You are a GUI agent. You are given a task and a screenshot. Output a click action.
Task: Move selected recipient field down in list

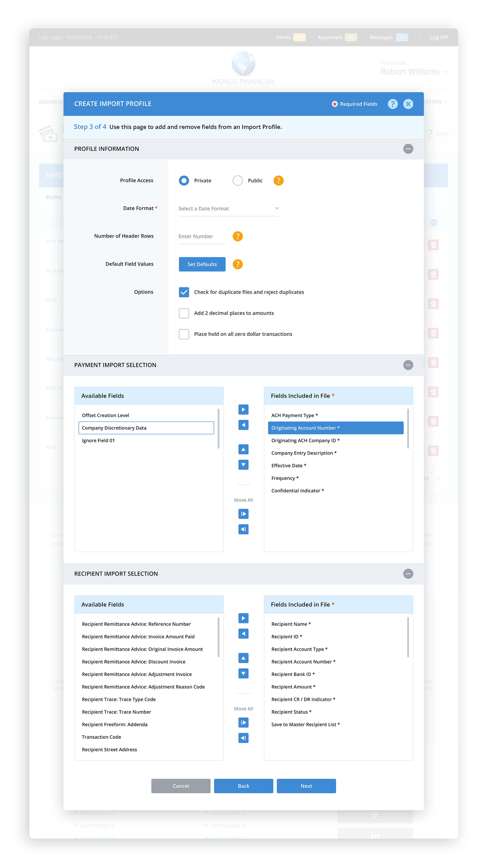243,673
